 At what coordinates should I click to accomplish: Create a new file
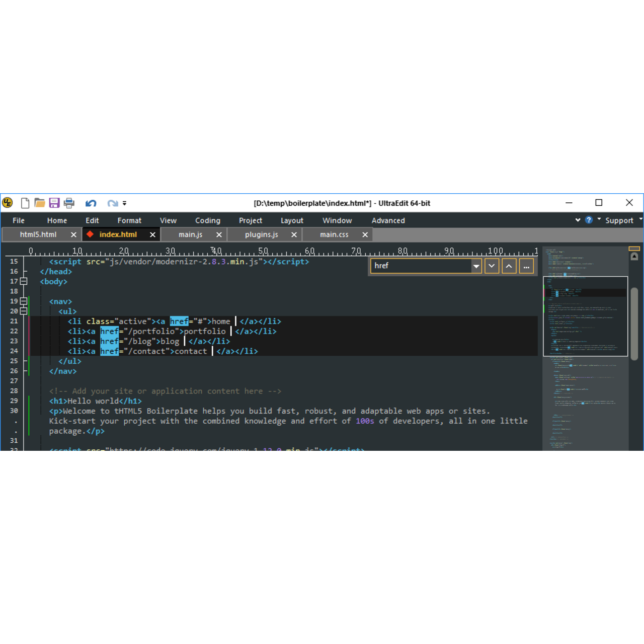pyautogui.click(x=25, y=203)
